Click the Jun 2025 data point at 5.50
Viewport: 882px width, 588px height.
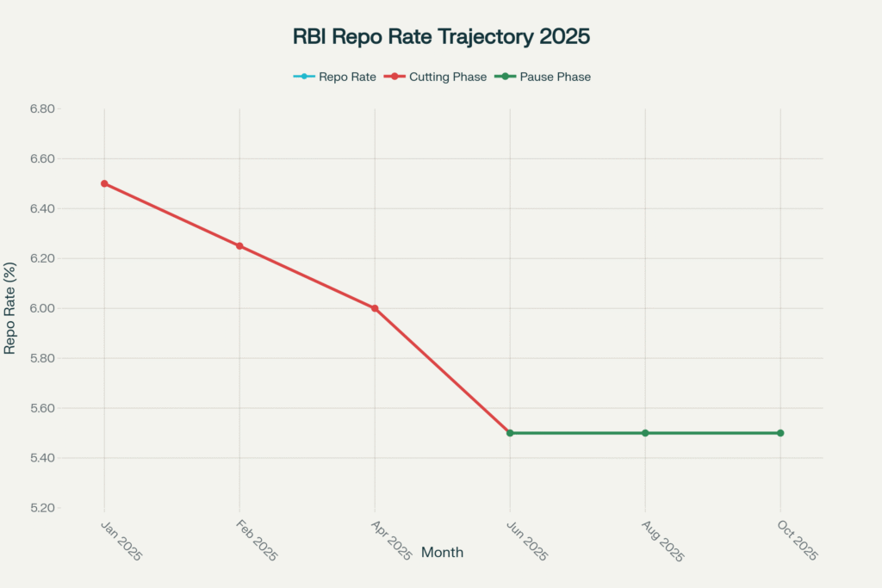click(x=510, y=433)
